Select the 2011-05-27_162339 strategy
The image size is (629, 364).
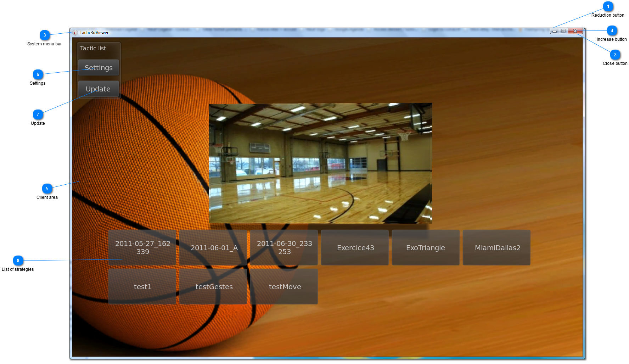pyautogui.click(x=142, y=247)
